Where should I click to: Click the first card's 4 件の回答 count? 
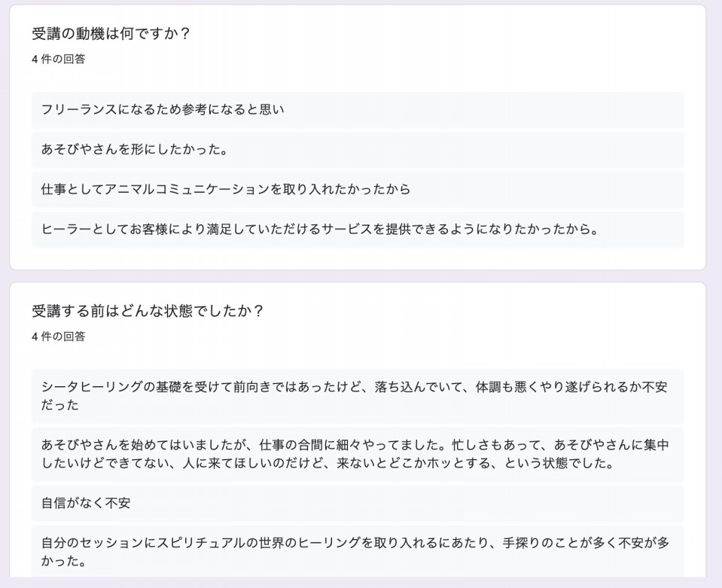click(x=59, y=59)
